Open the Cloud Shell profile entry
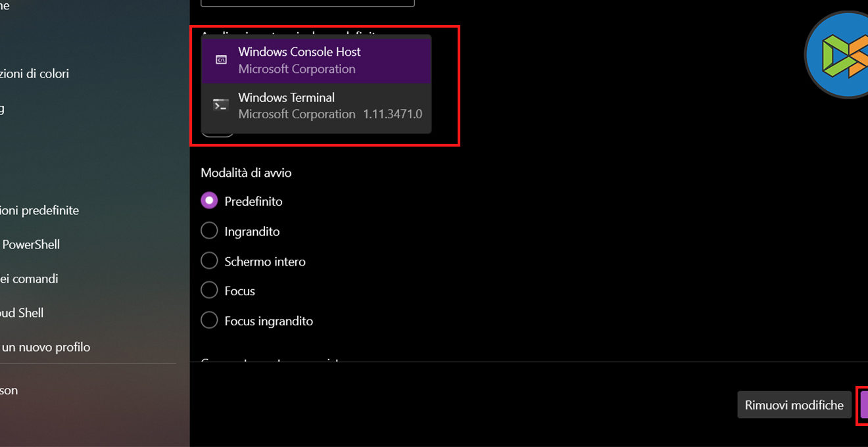This screenshot has height=447, width=868. pos(22,313)
